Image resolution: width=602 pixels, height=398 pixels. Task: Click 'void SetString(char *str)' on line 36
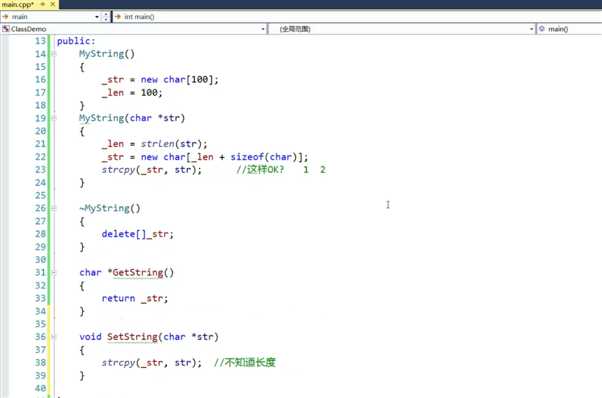coord(149,337)
